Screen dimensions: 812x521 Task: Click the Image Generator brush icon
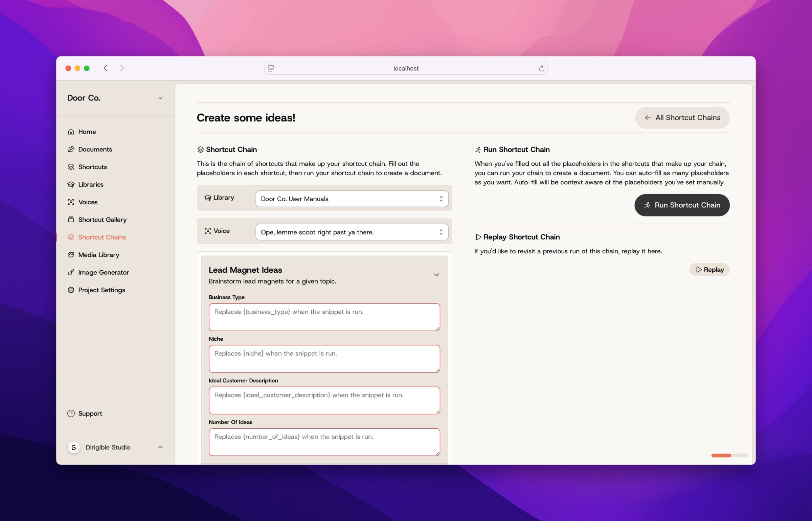tap(71, 272)
